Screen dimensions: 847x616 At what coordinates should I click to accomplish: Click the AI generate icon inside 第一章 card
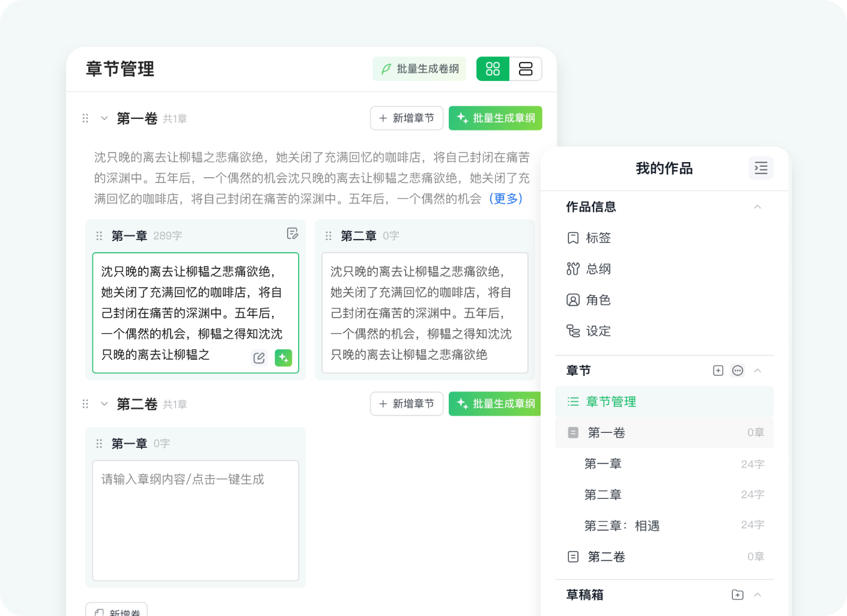[x=283, y=357]
